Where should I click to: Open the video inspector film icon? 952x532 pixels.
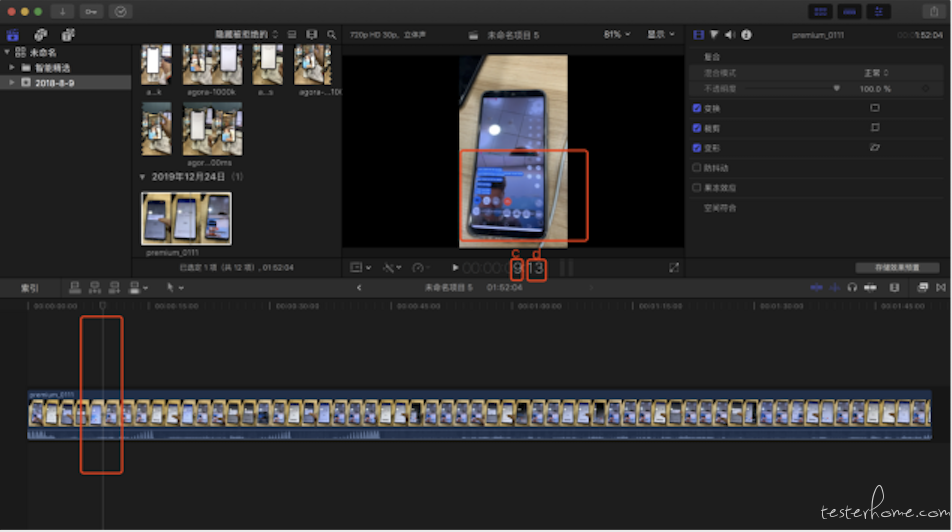[x=699, y=35]
